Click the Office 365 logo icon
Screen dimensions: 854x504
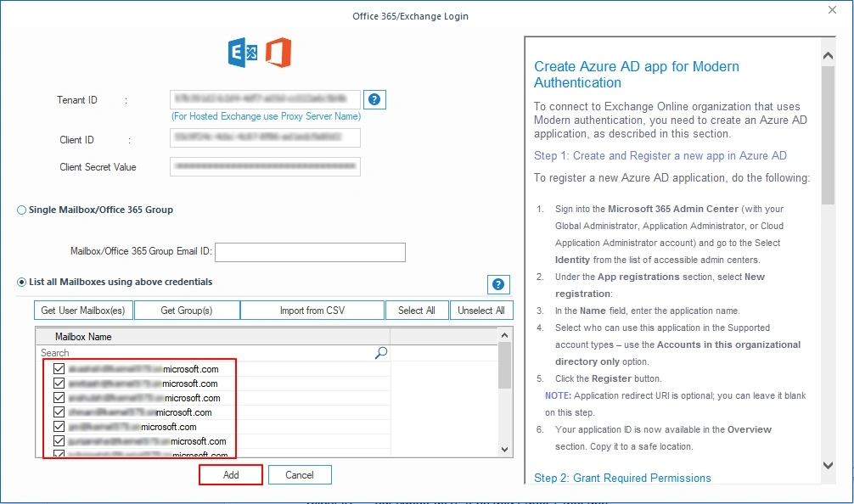(x=278, y=52)
